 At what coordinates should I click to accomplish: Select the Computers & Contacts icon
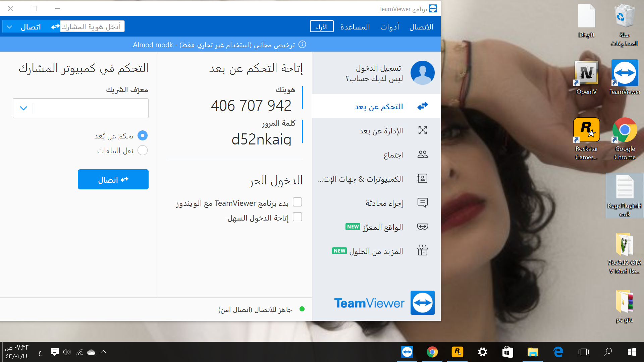(422, 179)
